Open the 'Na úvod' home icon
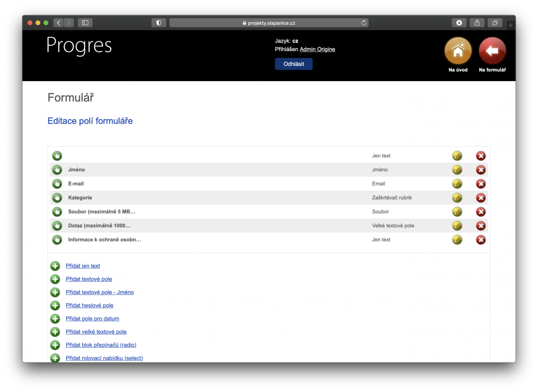 457,51
